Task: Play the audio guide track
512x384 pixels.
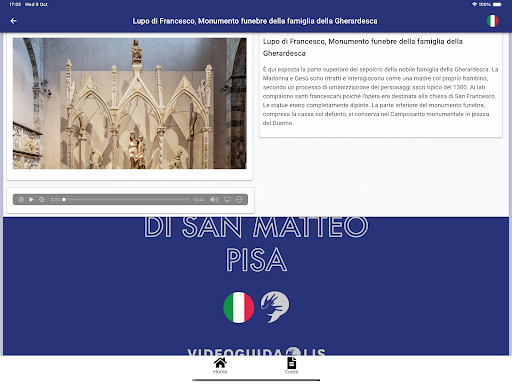Action: [x=31, y=199]
